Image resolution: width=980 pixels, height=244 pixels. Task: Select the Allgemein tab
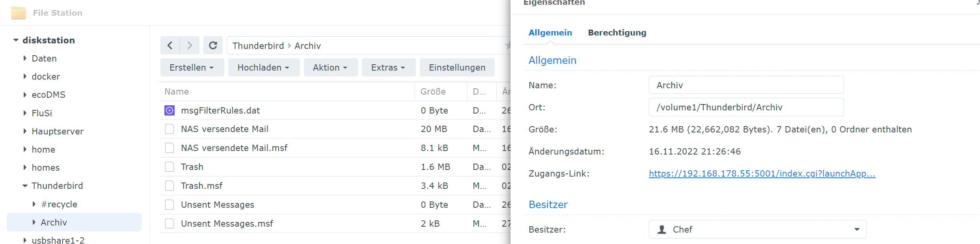point(550,33)
